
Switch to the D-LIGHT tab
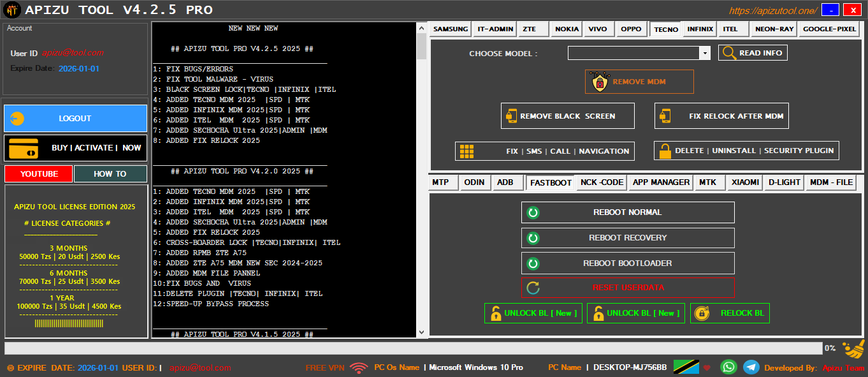[x=785, y=182]
